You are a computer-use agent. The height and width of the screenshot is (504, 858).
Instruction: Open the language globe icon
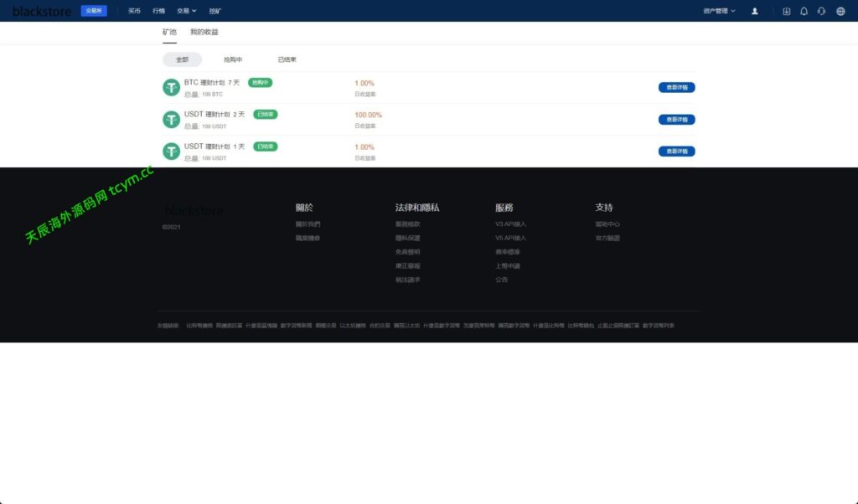point(840,11)
